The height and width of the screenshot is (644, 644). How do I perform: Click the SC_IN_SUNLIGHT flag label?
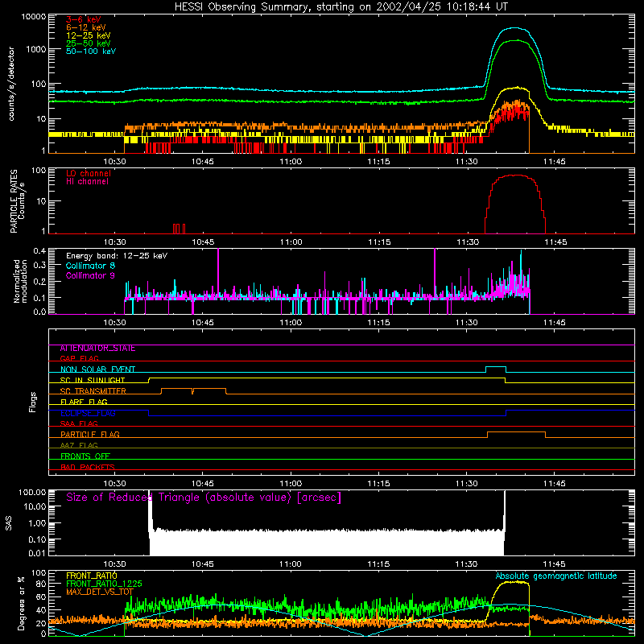click(93, 380)
